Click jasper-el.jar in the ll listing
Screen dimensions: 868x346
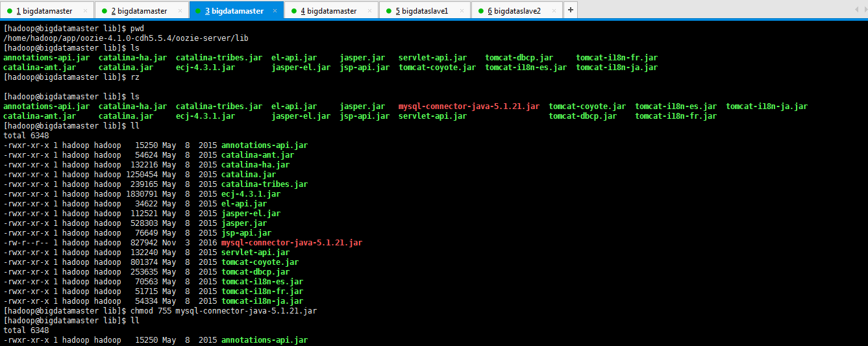[x=251, y=214]
